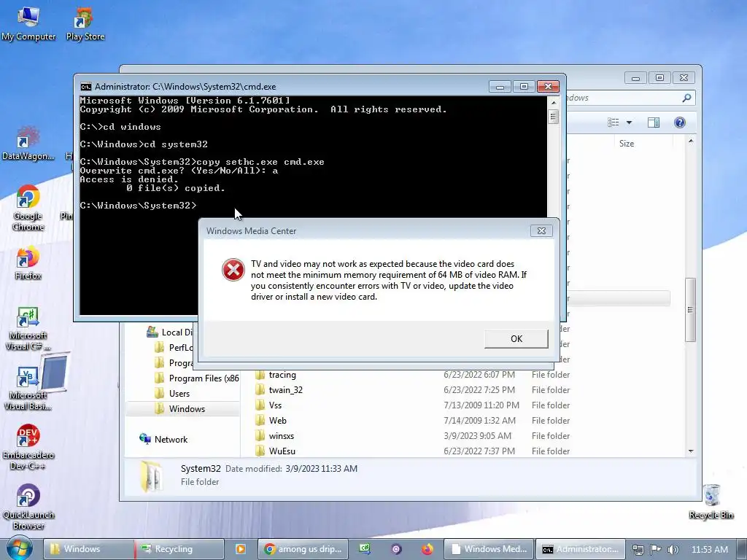
Task: Open Action Center flag tray icon
Action: pyautogui.click(x=656, y=549)
